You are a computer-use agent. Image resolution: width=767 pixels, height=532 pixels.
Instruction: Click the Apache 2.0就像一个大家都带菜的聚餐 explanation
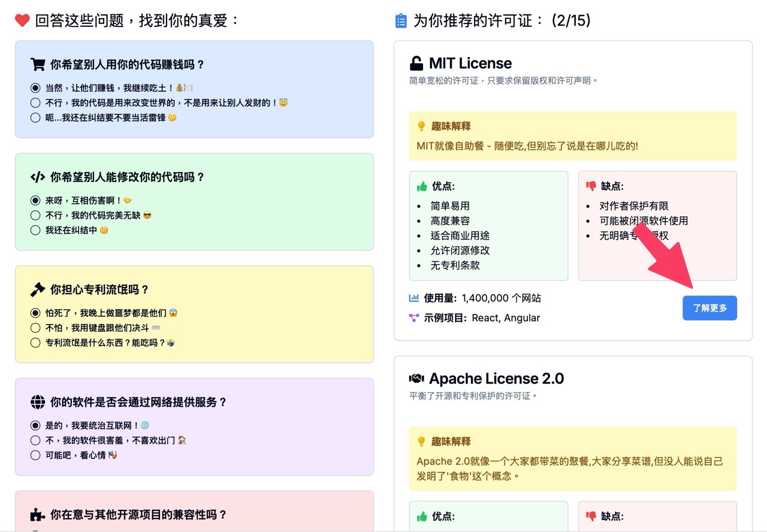click(570, 468)
